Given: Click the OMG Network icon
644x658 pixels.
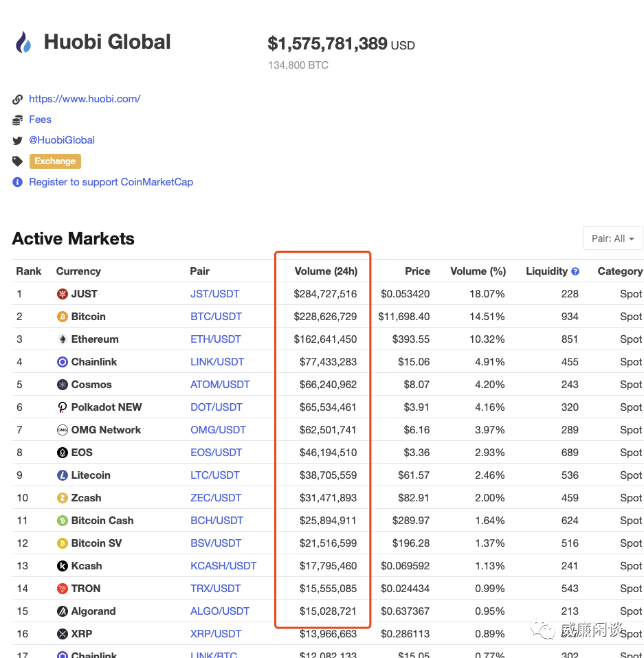Looking at the screenshot, I should tap(62, 430).
